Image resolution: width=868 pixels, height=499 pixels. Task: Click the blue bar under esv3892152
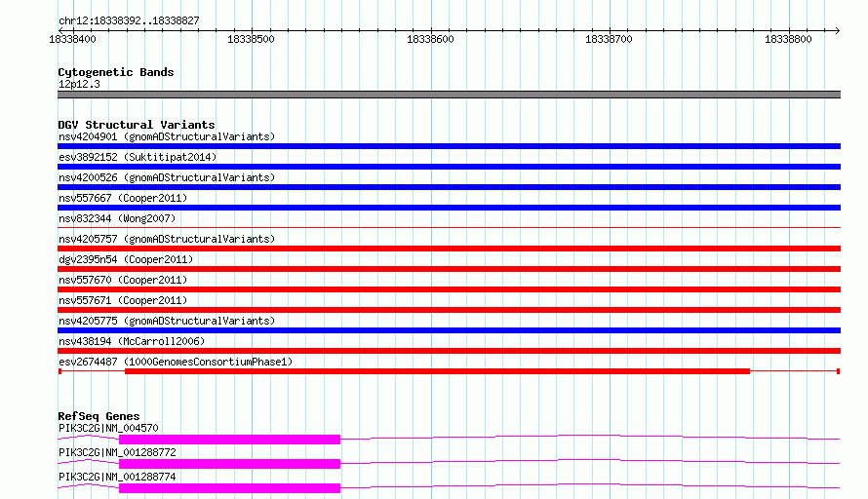coord(449,167)
